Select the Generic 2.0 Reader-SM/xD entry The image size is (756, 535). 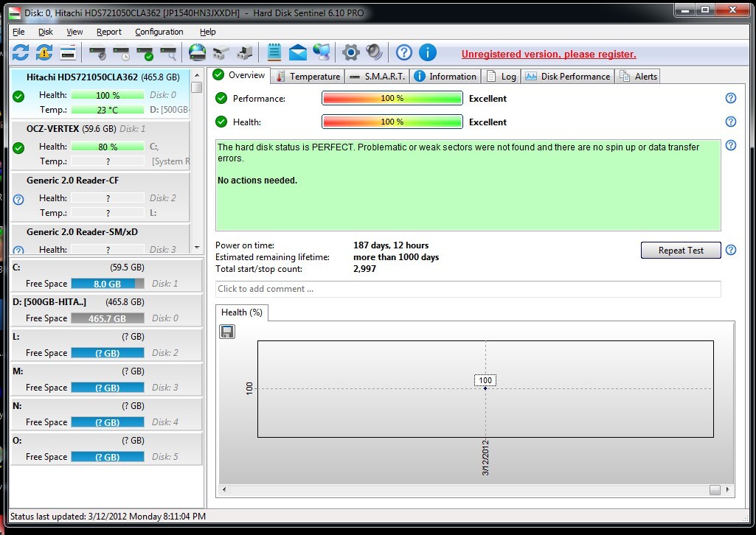100,239
